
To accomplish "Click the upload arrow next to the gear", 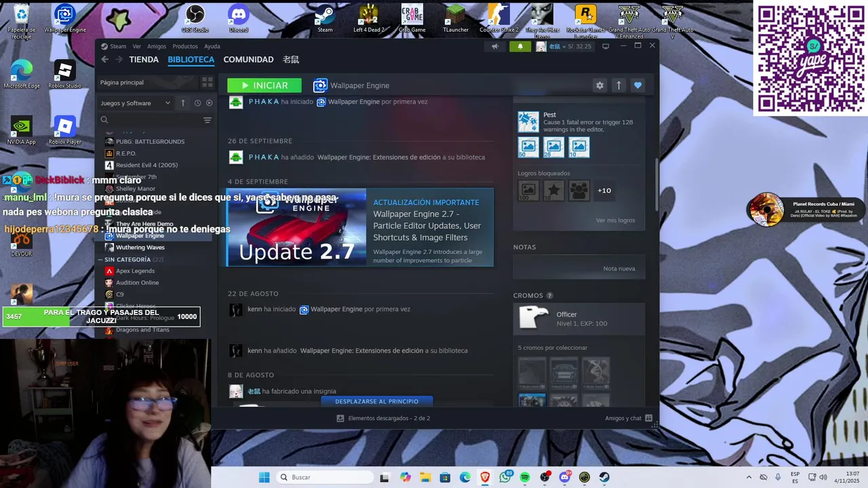I will coord(618,85).
